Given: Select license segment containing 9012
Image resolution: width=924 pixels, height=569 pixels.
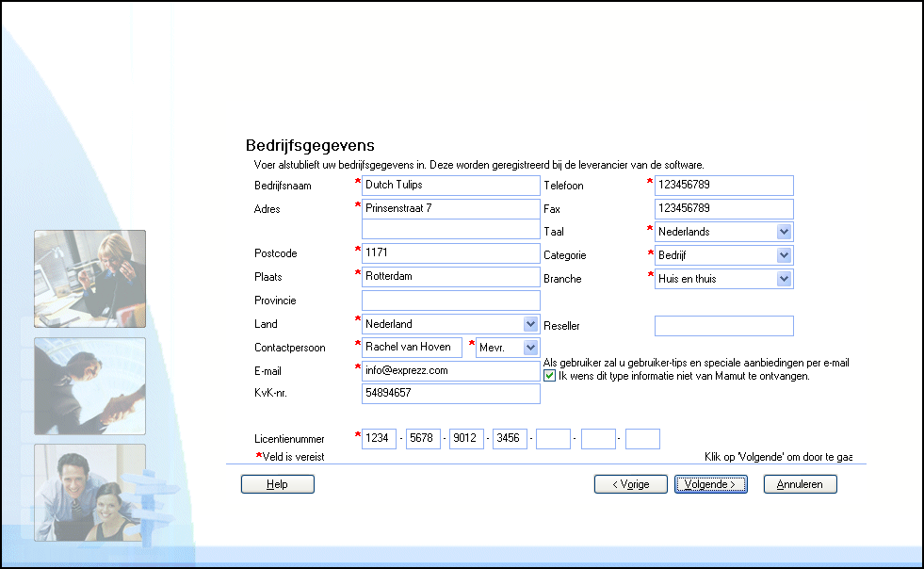Looking at the screenshot, I should [x=467, y=439].
